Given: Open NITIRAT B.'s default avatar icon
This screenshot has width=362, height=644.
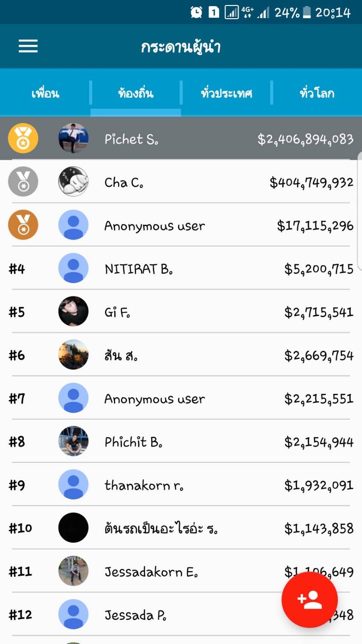Looking at the screenshot, I should (x=73, y=268).
